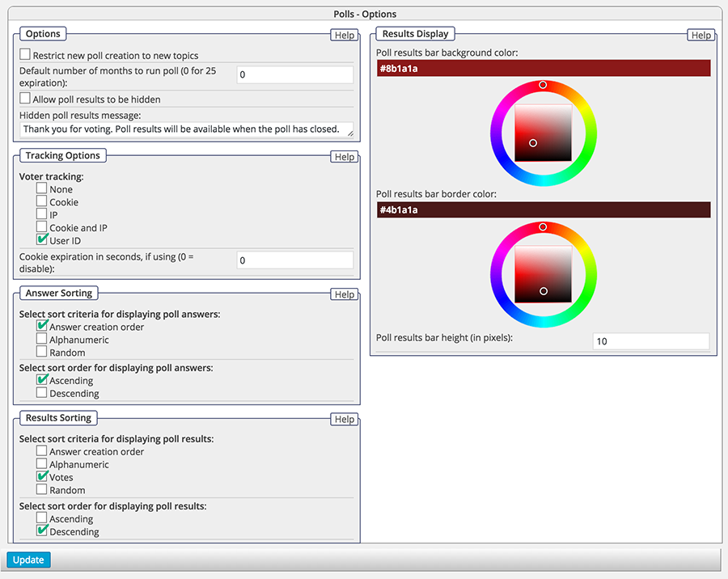The image size is (728, 579).
Task: Click Help in the Options section
Action: (345, 35)
